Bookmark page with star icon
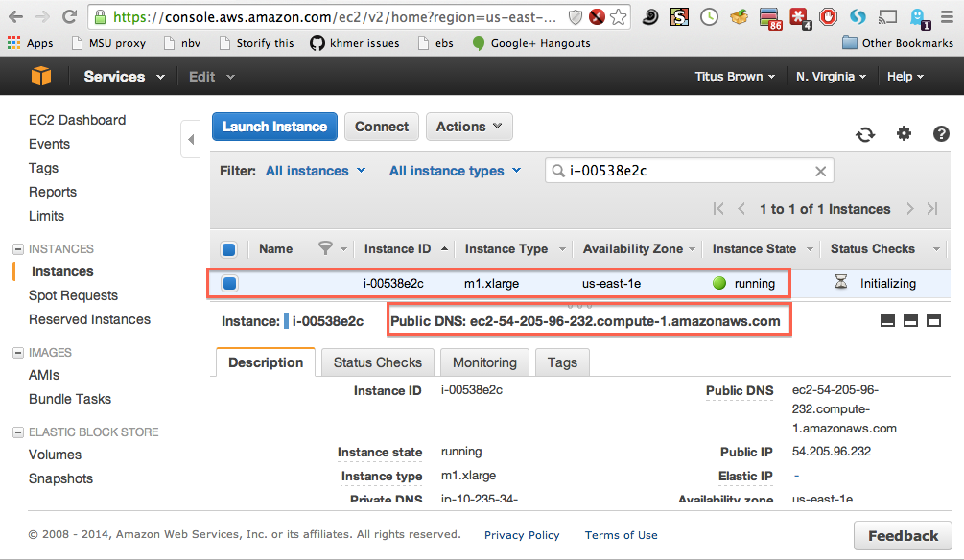This screenshot has height=560, width=964. [x=618, y=17]
